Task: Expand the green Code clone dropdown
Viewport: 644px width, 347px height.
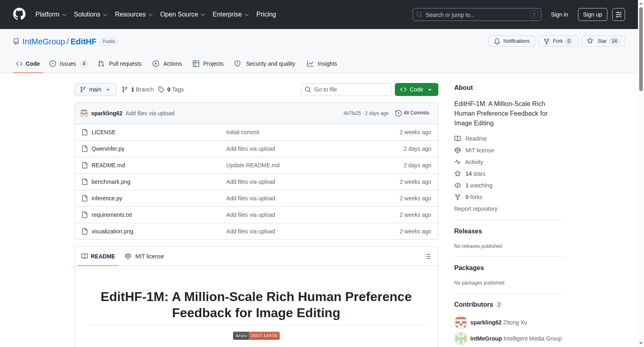Action: [x=417, y=89]
